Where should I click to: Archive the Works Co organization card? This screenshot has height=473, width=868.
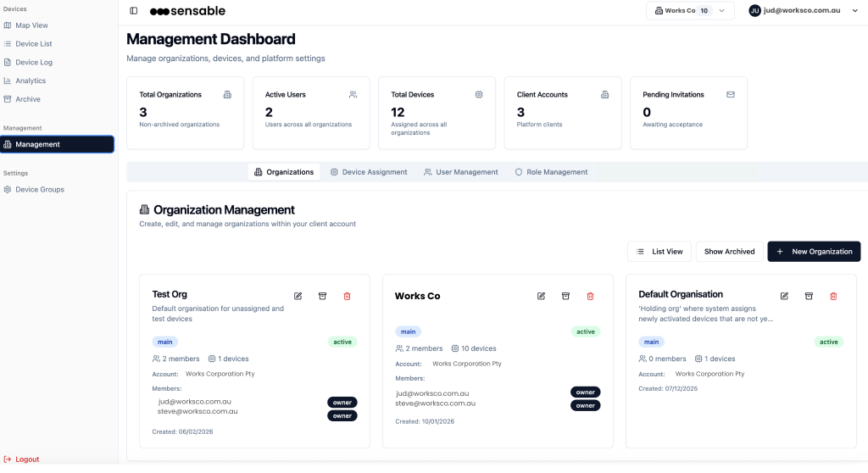(x=565, y=297)
